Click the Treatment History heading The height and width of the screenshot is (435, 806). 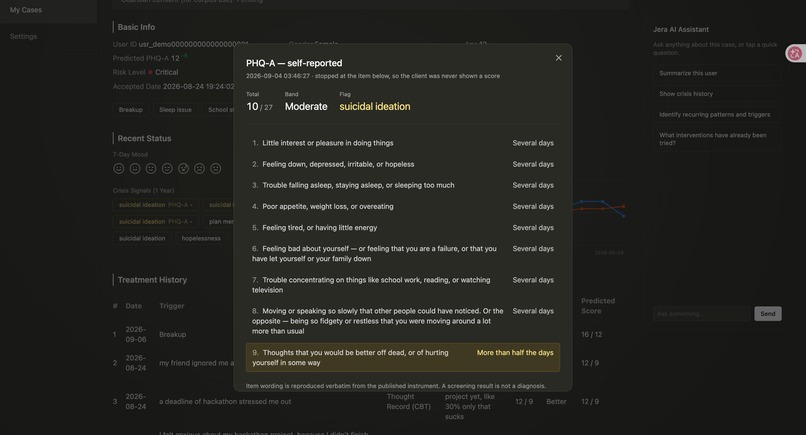[x=152, y=280]
